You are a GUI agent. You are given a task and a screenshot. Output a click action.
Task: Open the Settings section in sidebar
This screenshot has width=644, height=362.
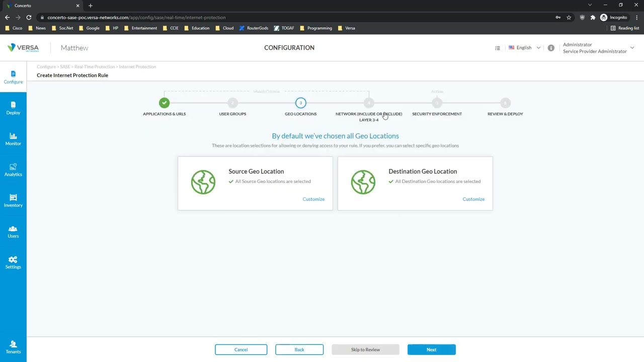[x=13, y=262]
